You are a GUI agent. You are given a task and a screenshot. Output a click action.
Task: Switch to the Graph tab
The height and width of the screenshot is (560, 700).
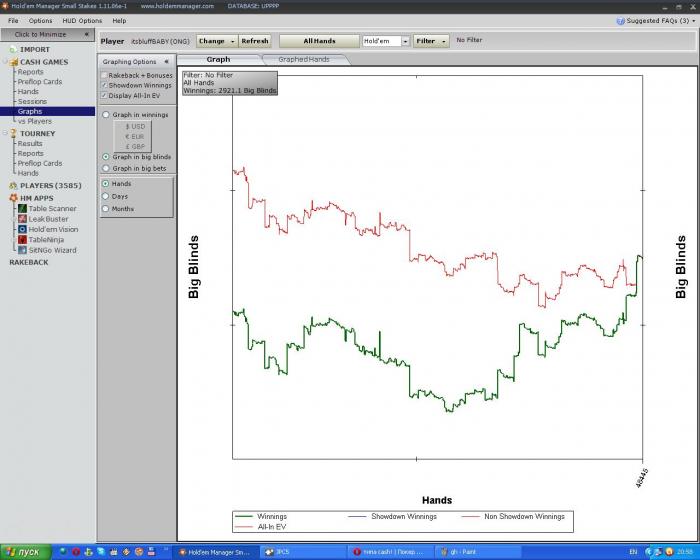pos(218,59)
